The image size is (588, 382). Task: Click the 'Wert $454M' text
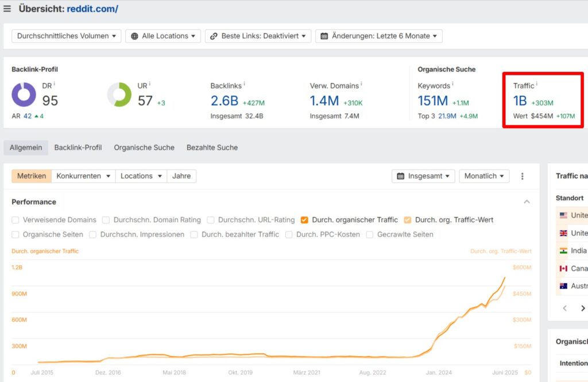[533, 117]
